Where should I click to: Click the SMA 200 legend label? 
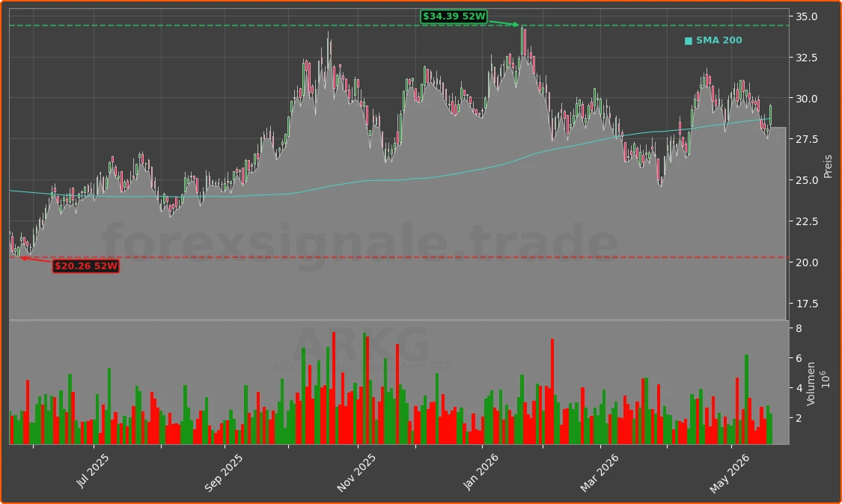click(x=719, y=40)
